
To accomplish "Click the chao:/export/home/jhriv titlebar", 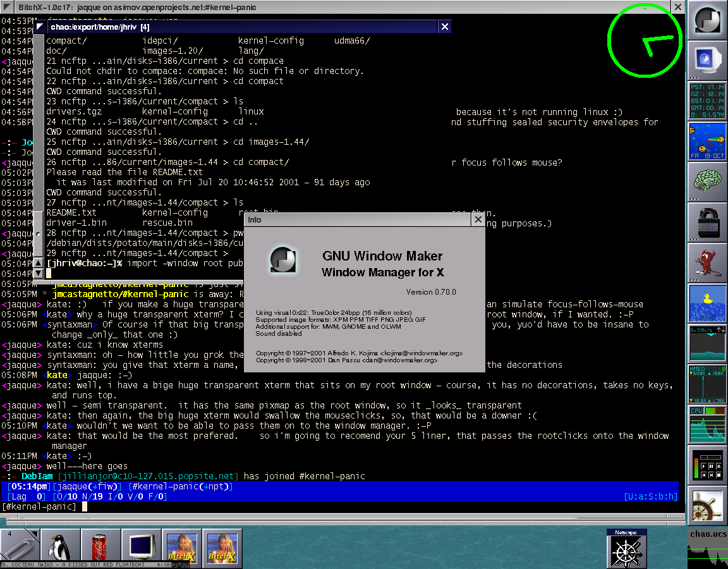I will (x=243, y=27).
